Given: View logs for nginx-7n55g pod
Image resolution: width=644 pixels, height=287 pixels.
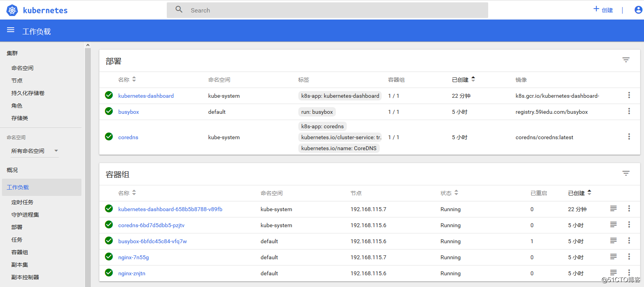Looking at the screenshot, I should coord(613,257).
